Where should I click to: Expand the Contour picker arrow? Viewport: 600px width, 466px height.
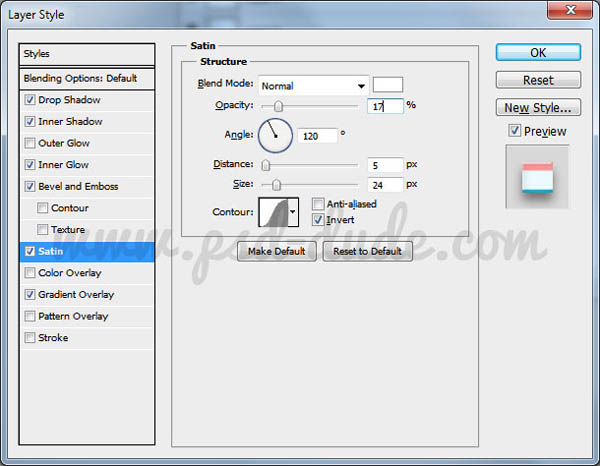tap(293, 211)
